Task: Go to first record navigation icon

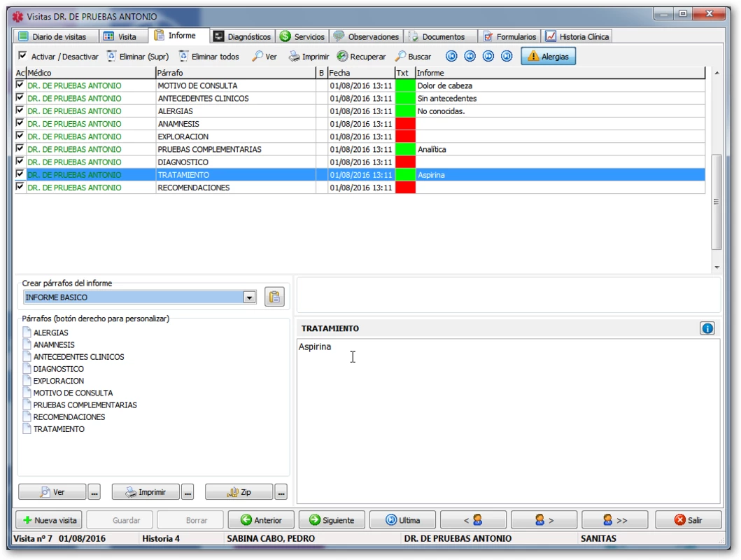Action: 451,56
